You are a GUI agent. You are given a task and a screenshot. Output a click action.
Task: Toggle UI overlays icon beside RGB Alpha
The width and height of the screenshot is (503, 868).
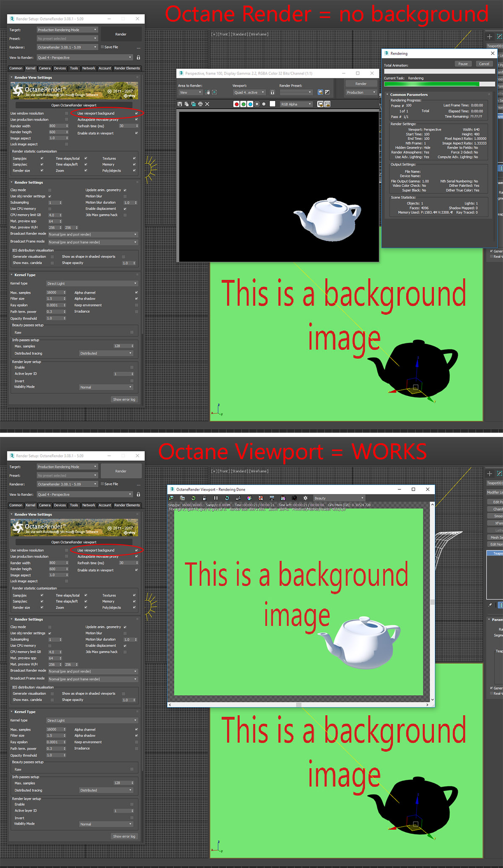[x=320, y=104]
